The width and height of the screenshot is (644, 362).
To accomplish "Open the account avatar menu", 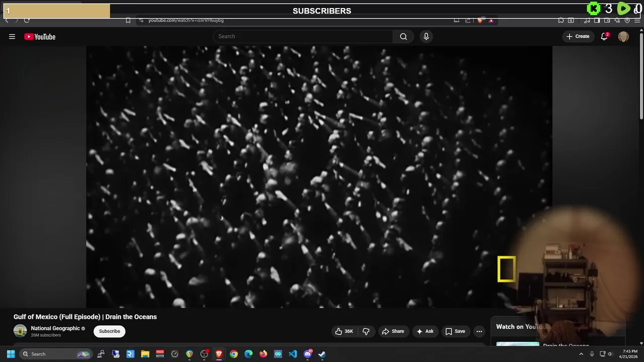I will [623, 37].
